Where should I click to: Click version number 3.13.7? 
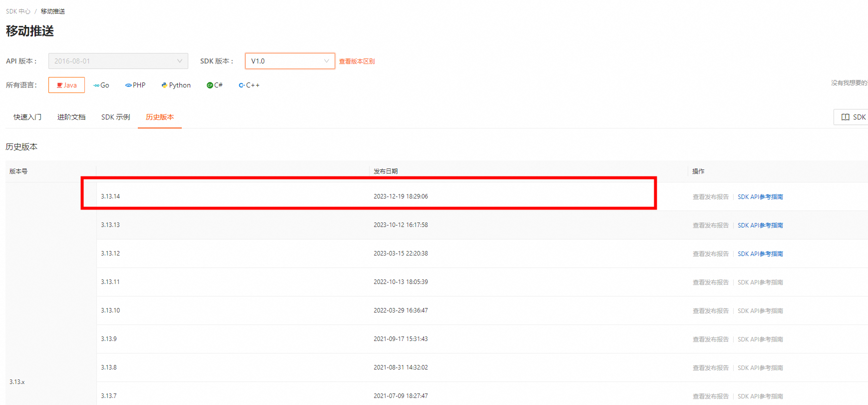[x=109, y=396]
